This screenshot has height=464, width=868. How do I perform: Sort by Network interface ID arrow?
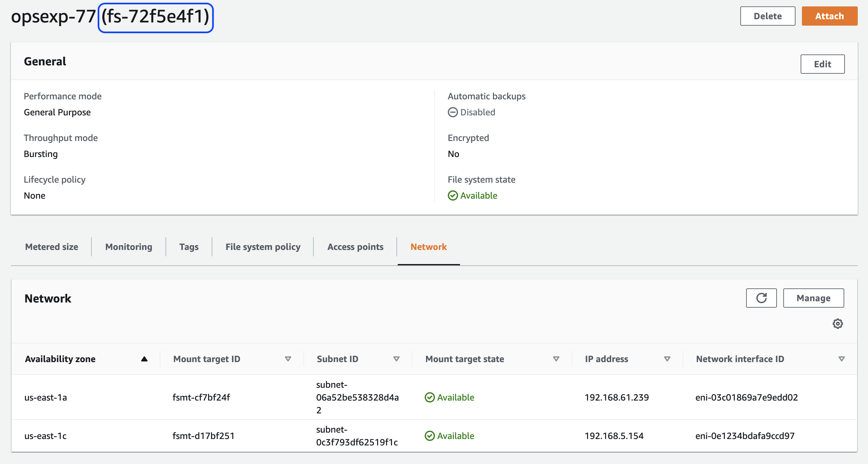pos(841,359)
